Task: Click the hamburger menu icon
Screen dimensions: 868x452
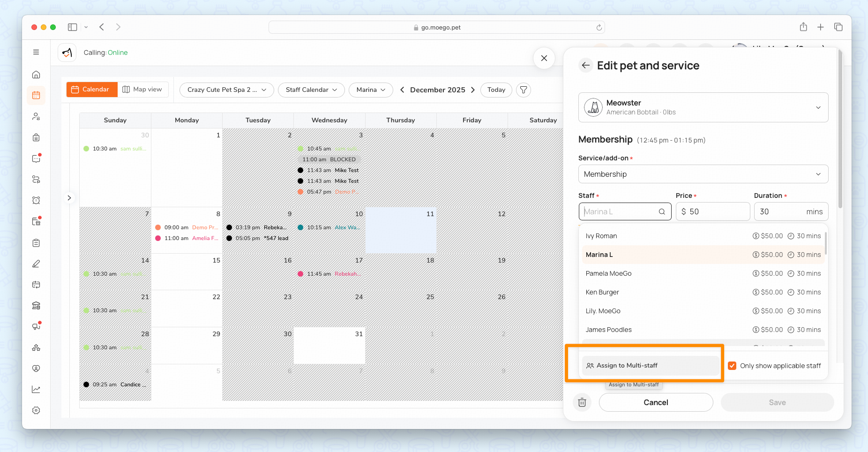Action: pyautogui.click(x=36, y=52)
